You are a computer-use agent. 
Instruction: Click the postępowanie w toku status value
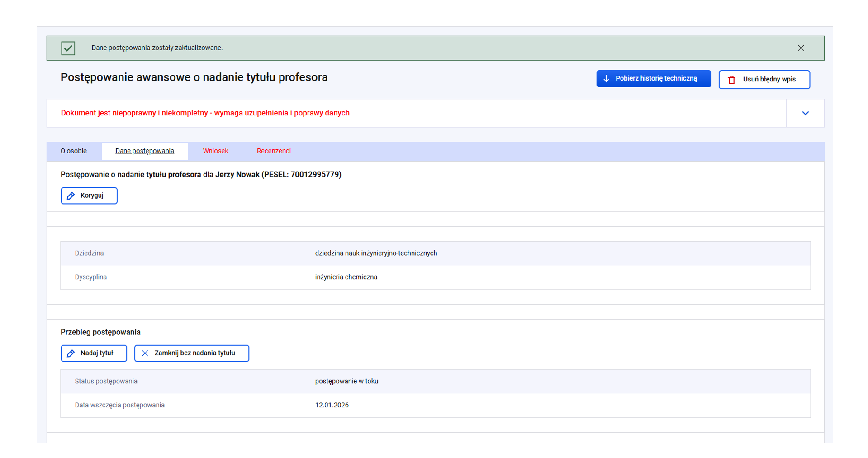(x=346, y=382)
